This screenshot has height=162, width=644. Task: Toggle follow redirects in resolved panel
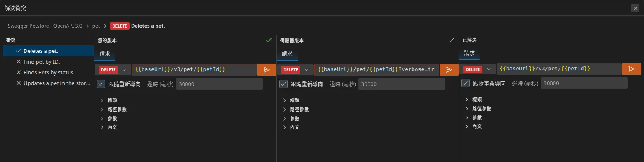click(466, 83)
